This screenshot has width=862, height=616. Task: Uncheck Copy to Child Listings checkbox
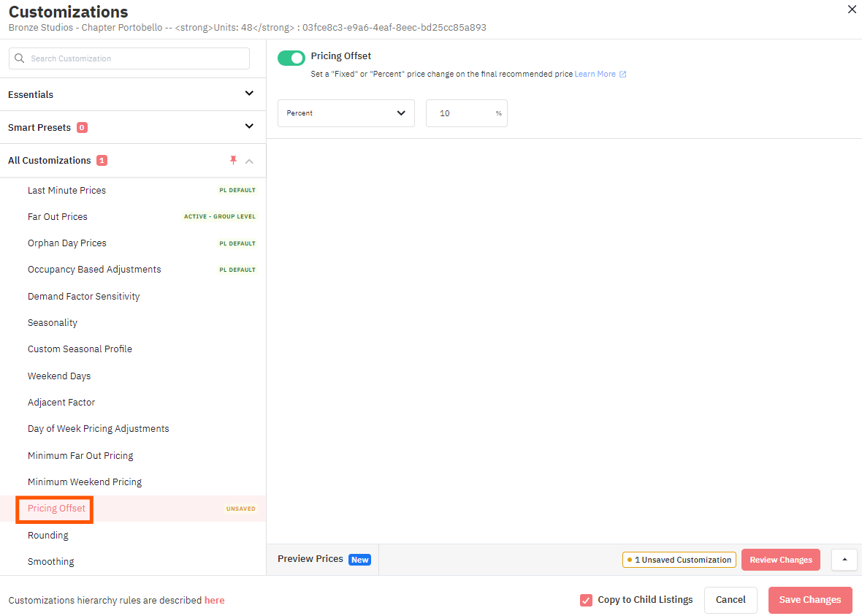pyautogui.click(x=586, y=600)
